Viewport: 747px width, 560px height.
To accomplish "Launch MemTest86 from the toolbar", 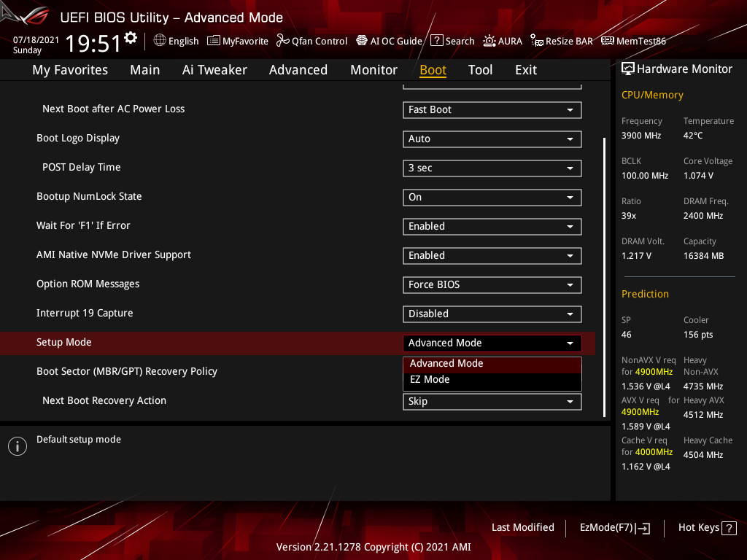I will tap(633, 41).
